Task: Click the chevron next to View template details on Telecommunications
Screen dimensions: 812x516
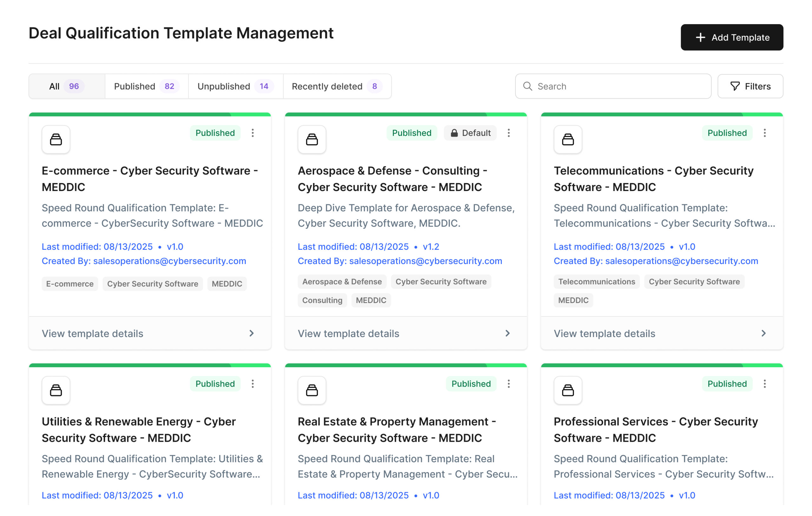Action: [x=763, y=334]
